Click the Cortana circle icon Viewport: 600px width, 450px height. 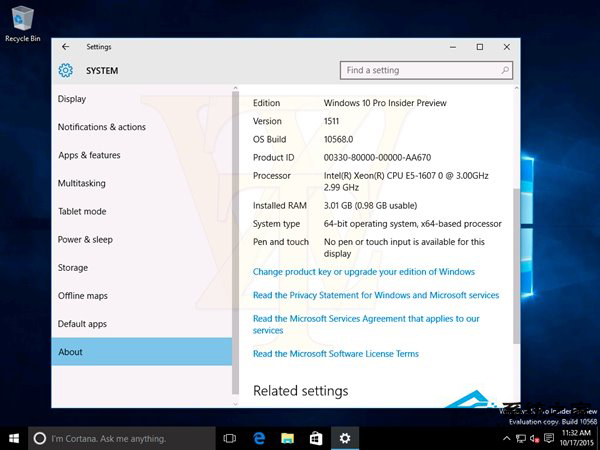[40, 438]
